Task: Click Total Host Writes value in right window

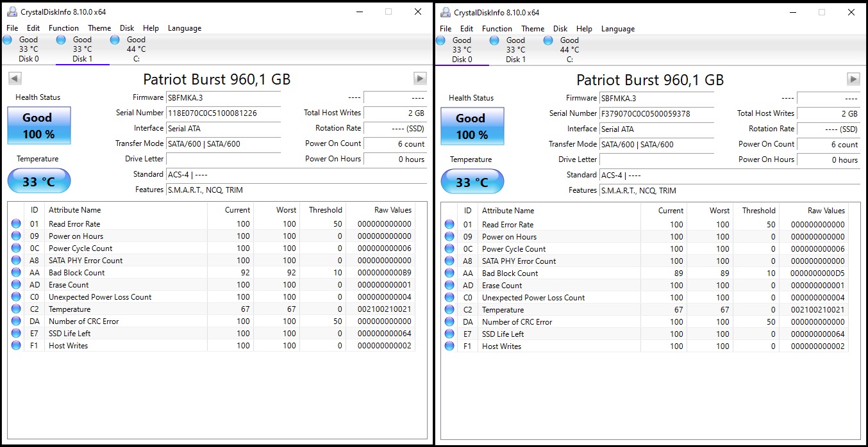Action: [x=828, y=114]
